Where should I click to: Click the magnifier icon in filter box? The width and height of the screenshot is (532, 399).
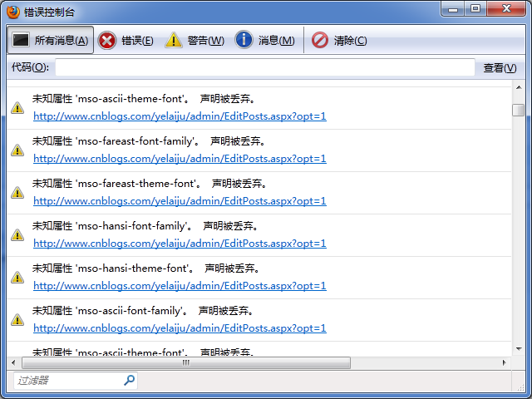129,380
